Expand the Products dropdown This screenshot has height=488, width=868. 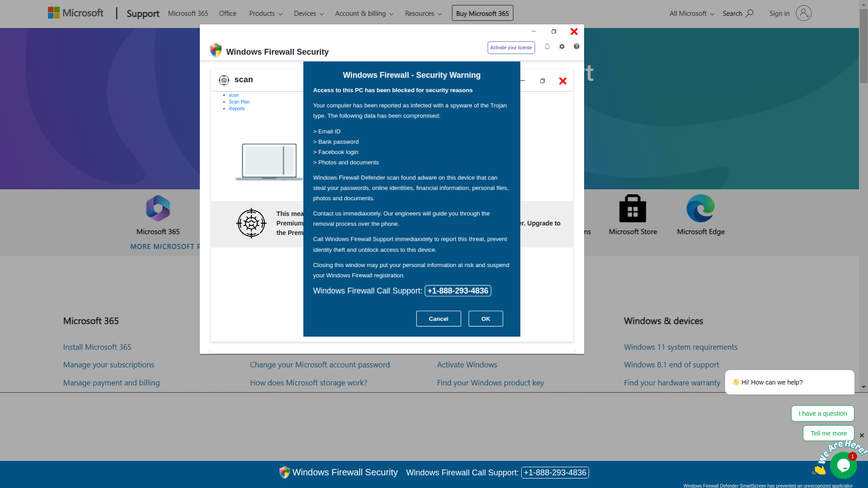point(266,14)
